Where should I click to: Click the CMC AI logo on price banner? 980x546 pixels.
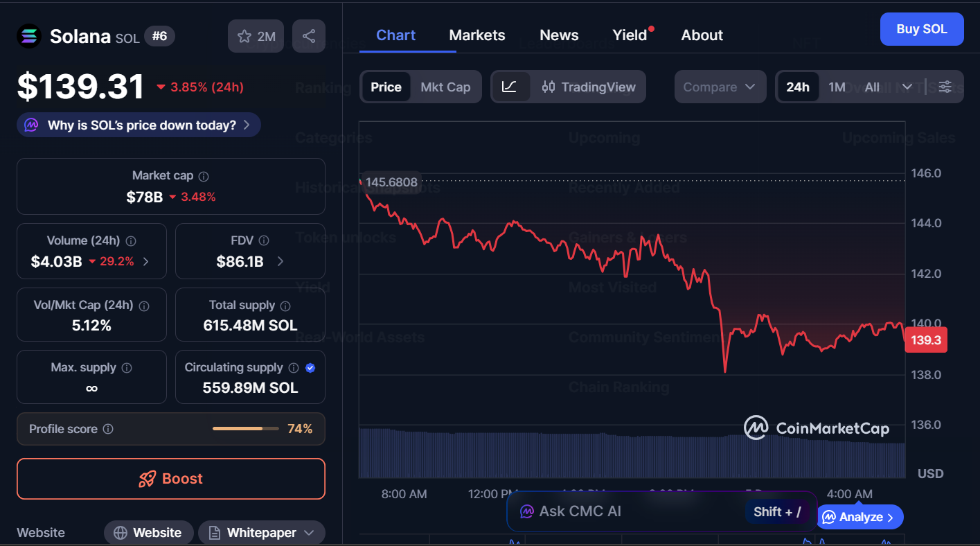pyautogui.click(x=30, y=125)
